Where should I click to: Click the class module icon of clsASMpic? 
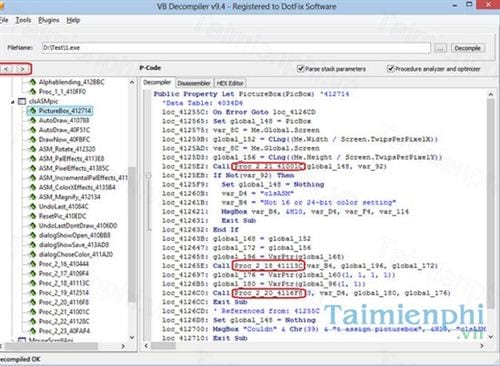[x=22, y=101]
